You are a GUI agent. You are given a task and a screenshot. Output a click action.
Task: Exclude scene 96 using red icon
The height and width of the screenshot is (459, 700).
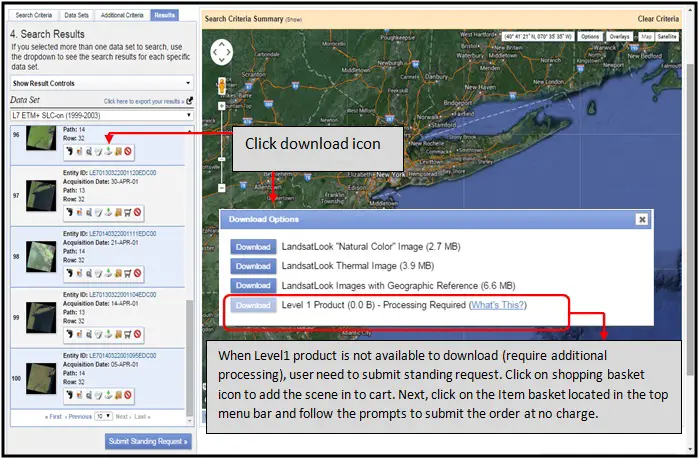[x=128, y=151]
